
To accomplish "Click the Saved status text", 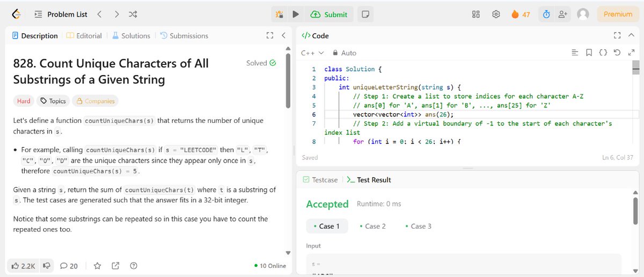I will click(310, 157).
